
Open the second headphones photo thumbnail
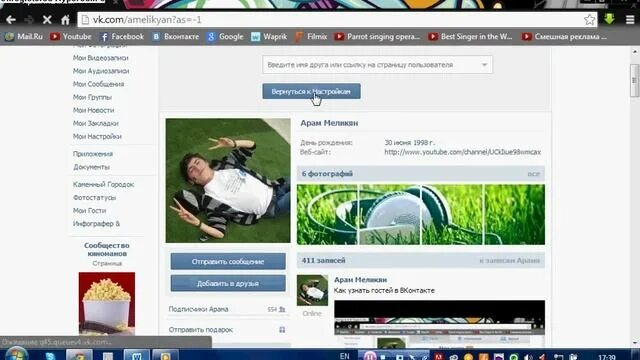(x=389, y=215)
